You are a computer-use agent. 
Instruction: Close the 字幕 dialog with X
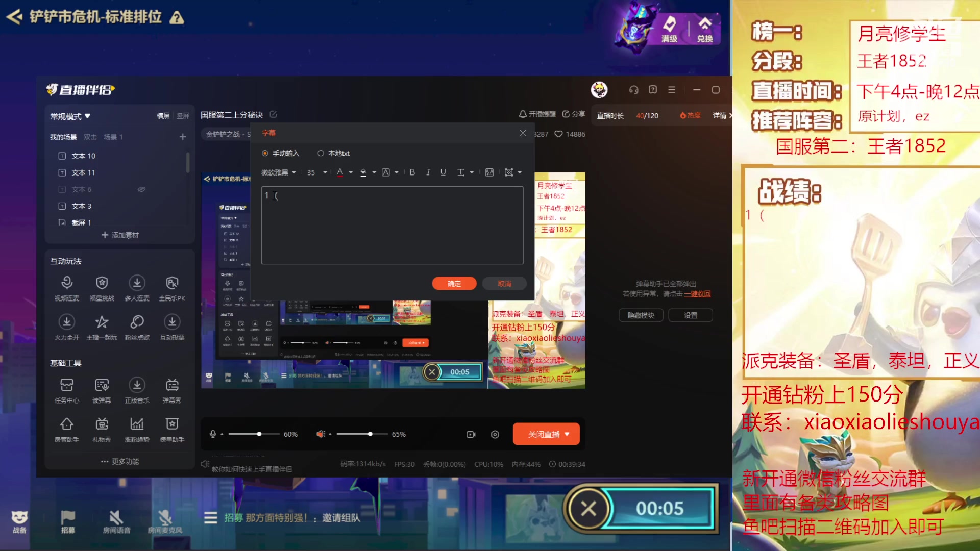[523, 133]
